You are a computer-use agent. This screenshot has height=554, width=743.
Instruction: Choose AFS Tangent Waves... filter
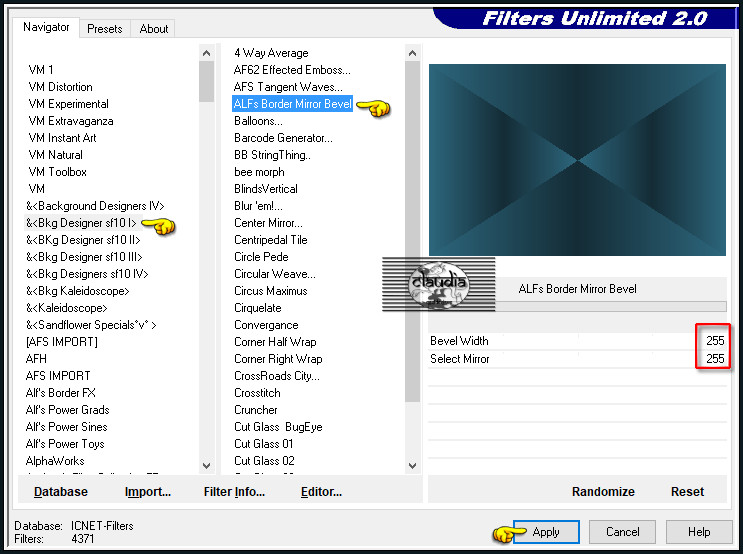[x=288, y=87]
